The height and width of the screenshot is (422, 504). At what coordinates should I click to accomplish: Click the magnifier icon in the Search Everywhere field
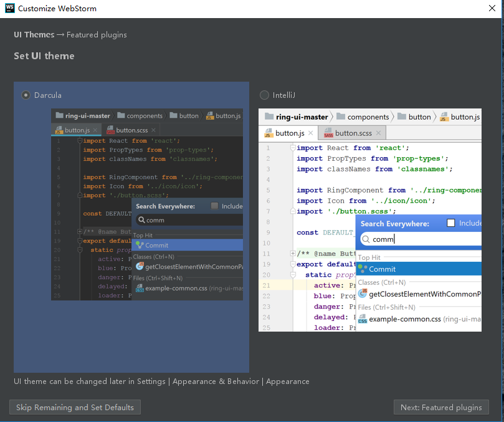(x=366, y=239)
